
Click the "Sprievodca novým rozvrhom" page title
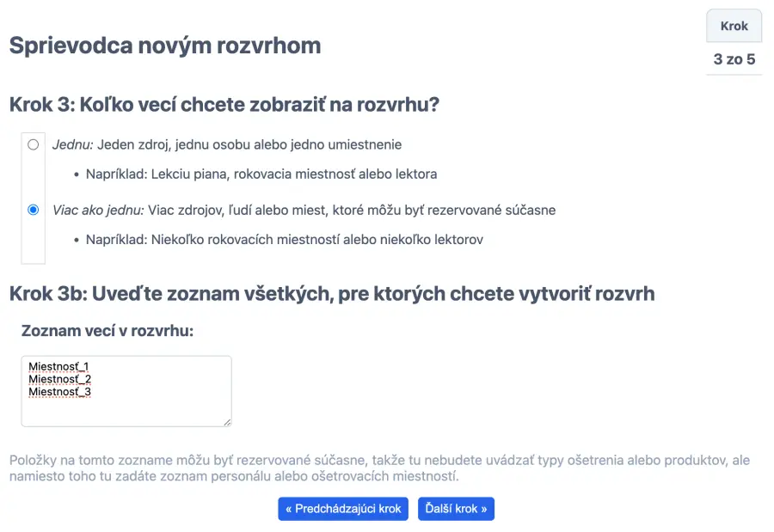pyautogui.click(x=165, y=46)
